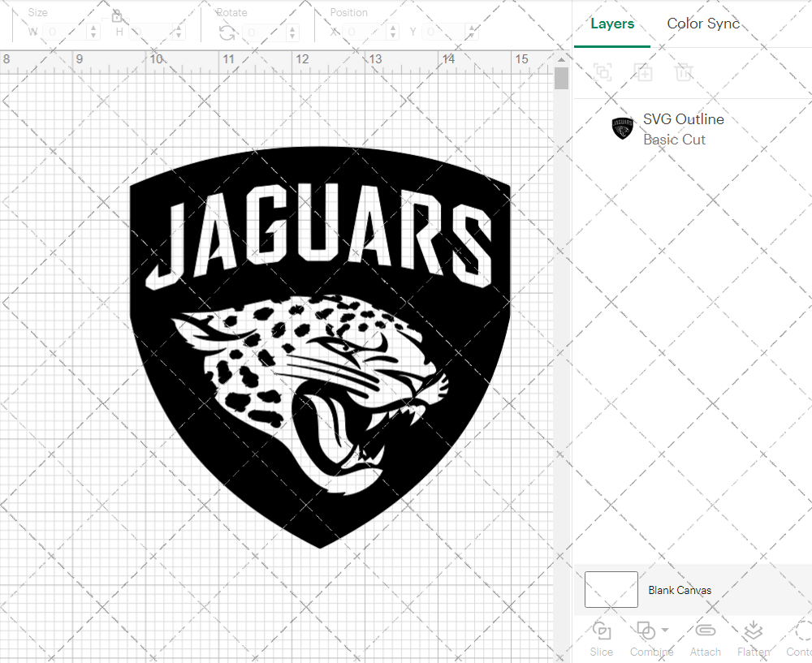Viewport: 812px width, 663px height.
Task: Click the Contour tool
Action: [800, 639]
